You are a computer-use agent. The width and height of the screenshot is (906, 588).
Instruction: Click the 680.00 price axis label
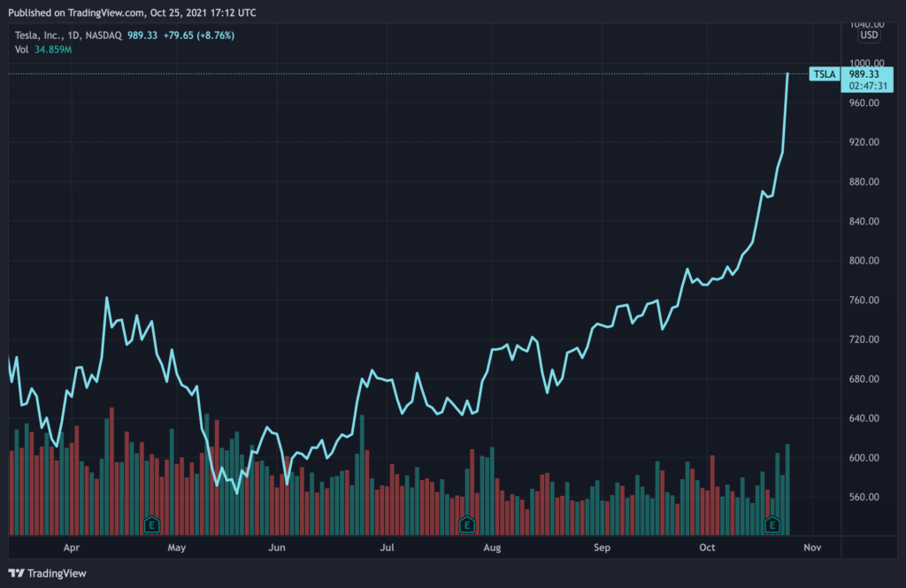864,379
